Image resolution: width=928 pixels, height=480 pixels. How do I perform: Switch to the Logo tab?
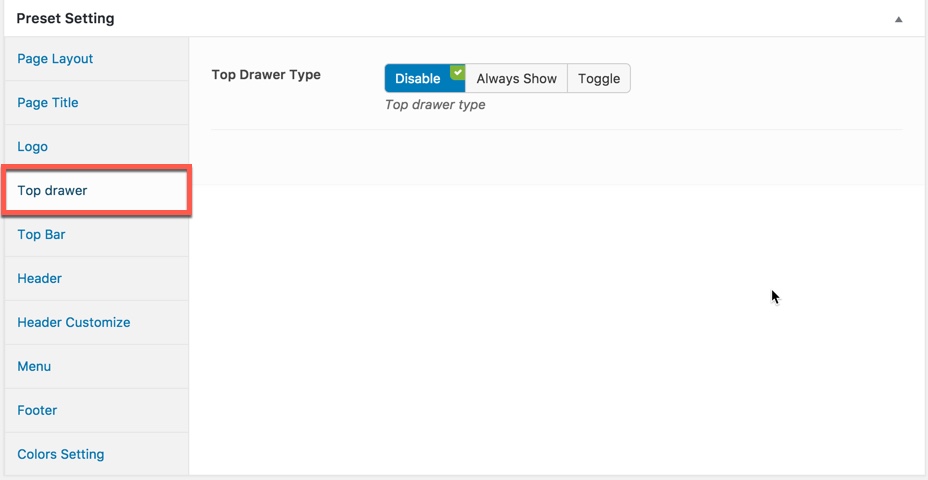96,147
